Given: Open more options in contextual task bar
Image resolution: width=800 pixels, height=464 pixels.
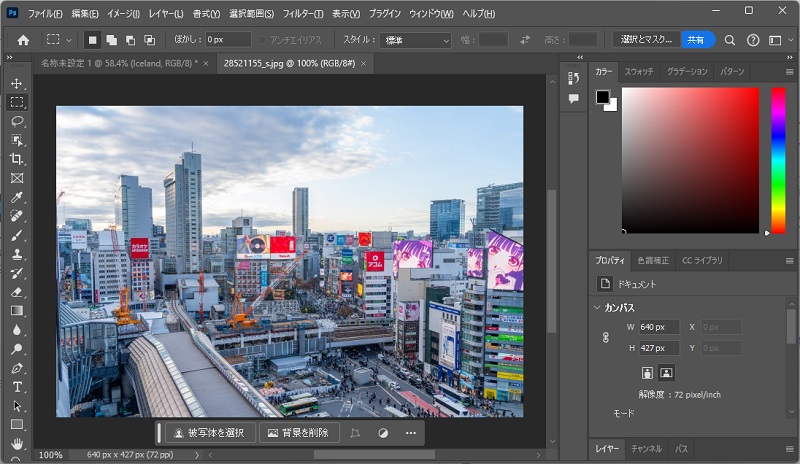Looking at the screenshot, I should tap(411, 433).
